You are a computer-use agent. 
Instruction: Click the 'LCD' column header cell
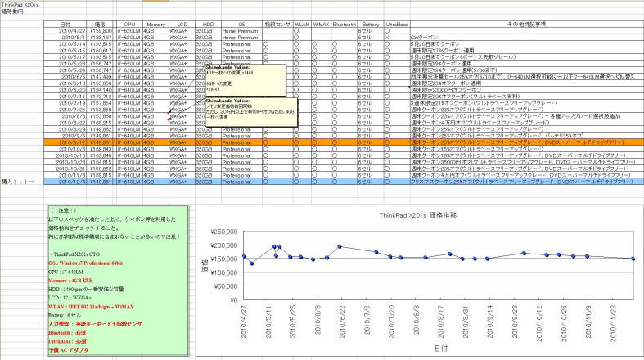click(182, 25)
